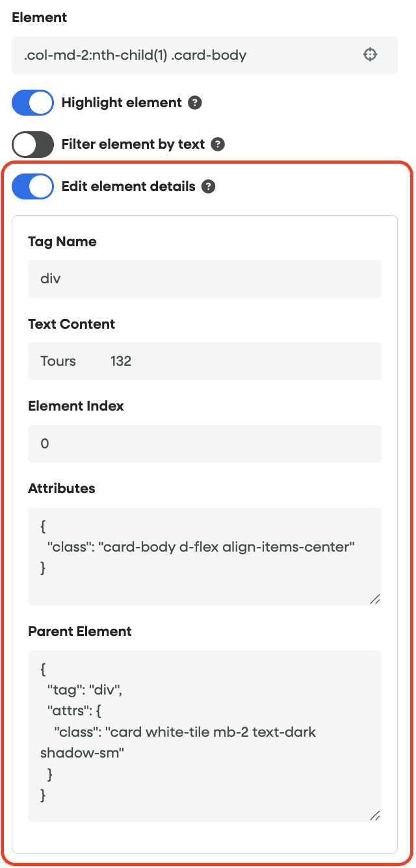Select the Element Index field showing 0
416x868 pixels.
(x=205, y=444)
